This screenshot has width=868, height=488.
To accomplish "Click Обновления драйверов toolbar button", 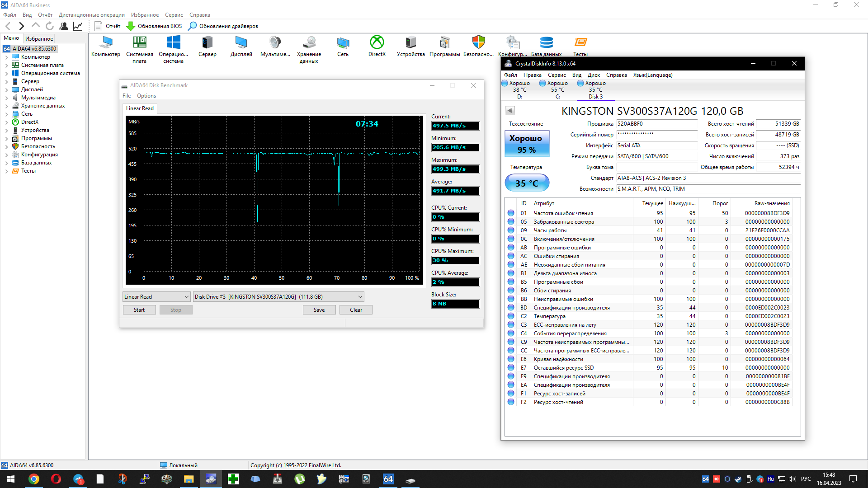I will [223, 26].
